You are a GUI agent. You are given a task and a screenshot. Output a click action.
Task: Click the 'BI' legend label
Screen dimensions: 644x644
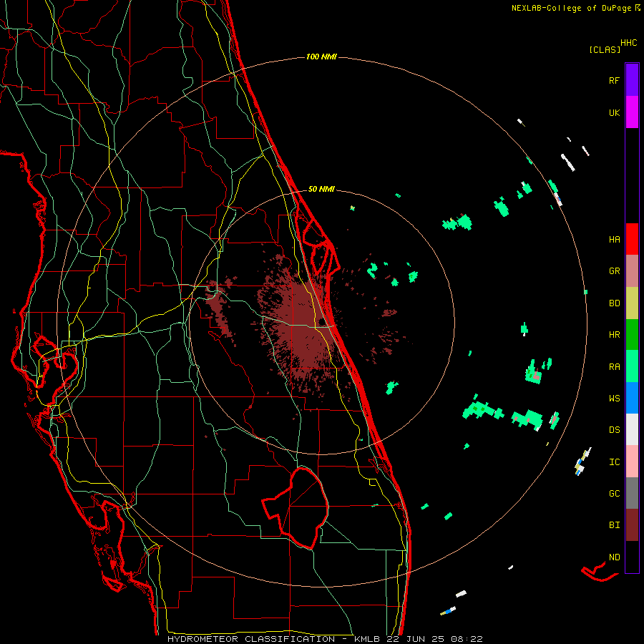(614, 525)
